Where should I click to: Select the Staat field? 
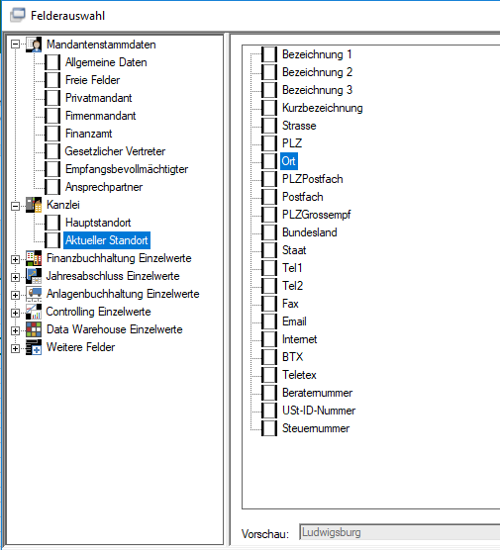click(294, 250)
